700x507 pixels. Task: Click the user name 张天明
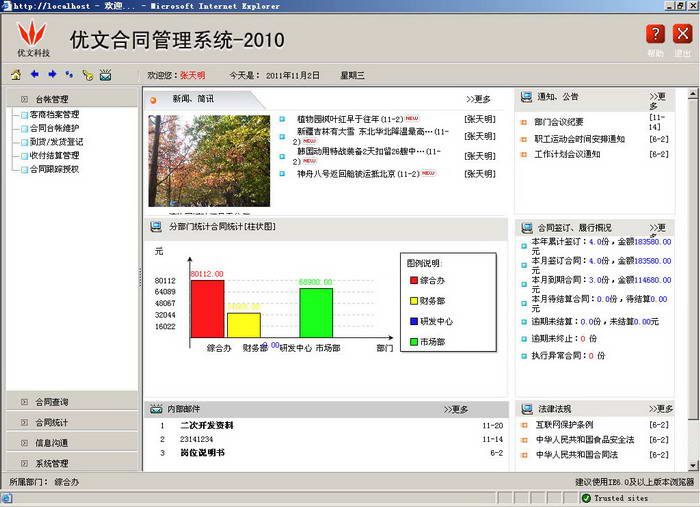tap(192, 75)
